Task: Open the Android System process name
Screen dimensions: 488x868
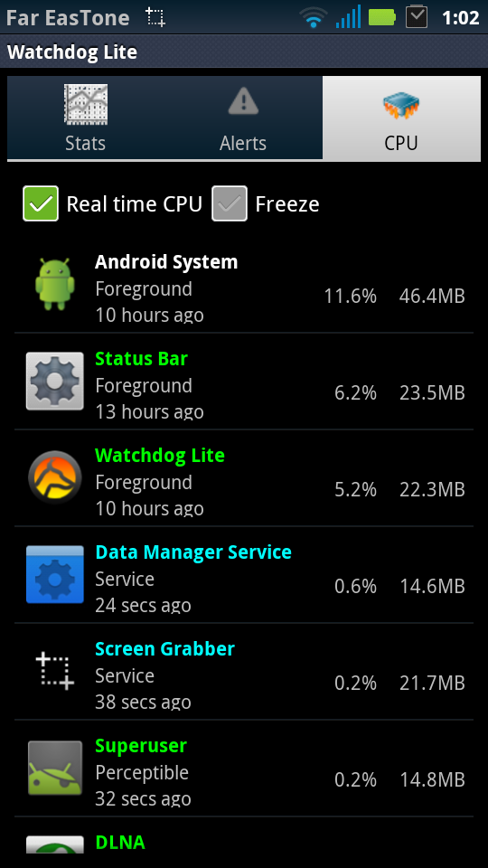Action: (166, 262)
